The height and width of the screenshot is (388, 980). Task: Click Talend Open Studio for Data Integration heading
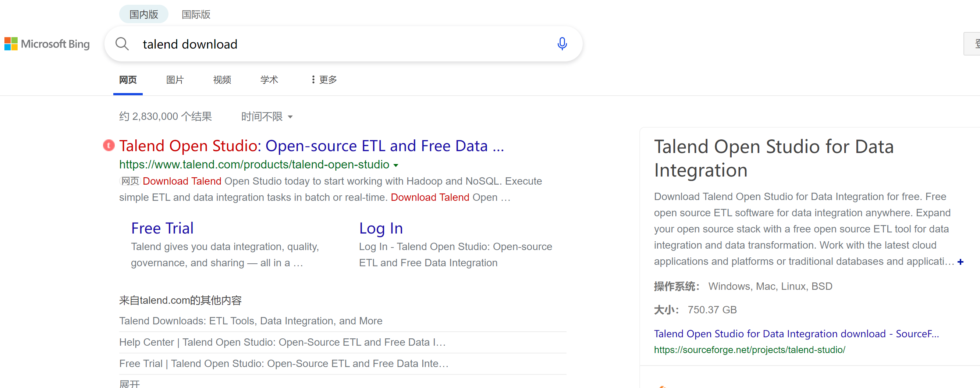774,158
